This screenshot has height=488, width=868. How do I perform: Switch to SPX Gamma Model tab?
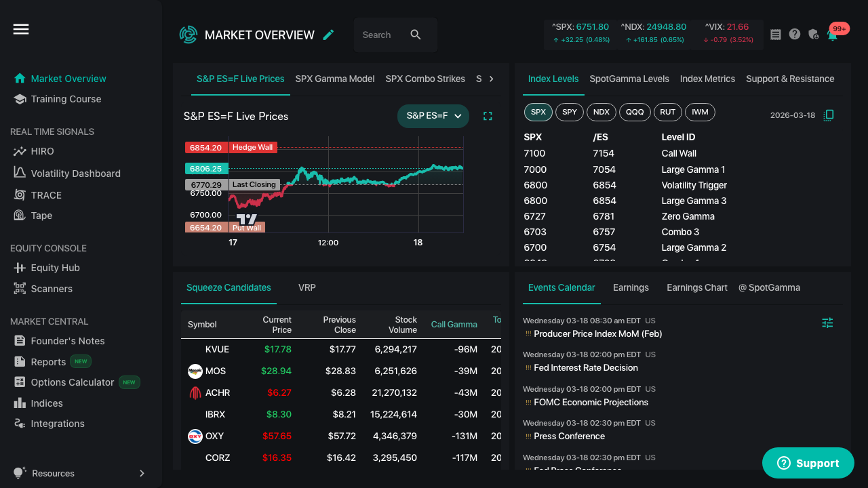pyautogui.click(x=335, y=79)
